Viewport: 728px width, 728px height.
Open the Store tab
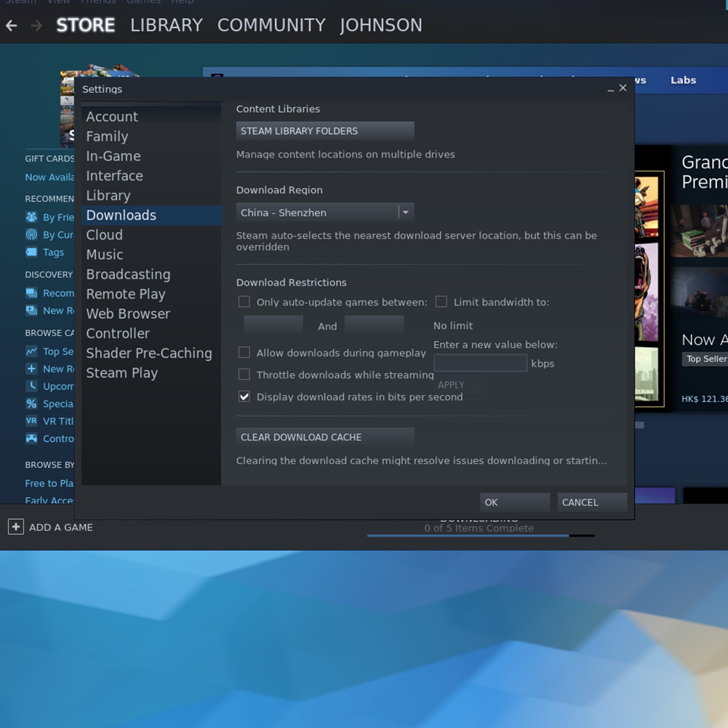86,25
